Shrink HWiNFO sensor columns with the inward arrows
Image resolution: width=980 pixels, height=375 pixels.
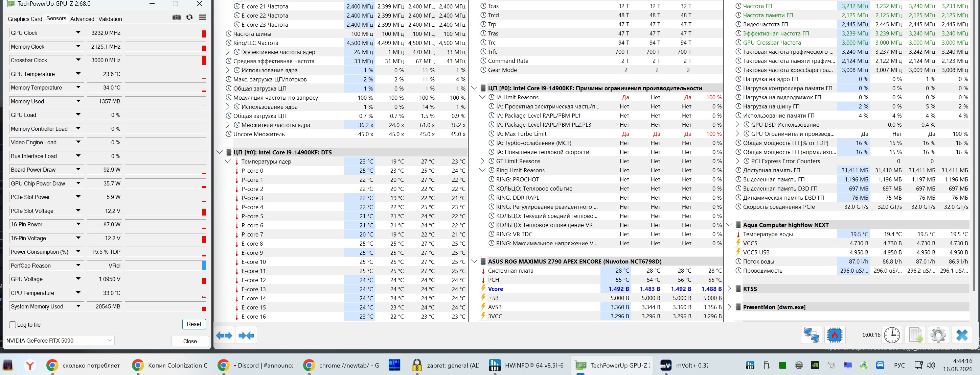[246, 335]
